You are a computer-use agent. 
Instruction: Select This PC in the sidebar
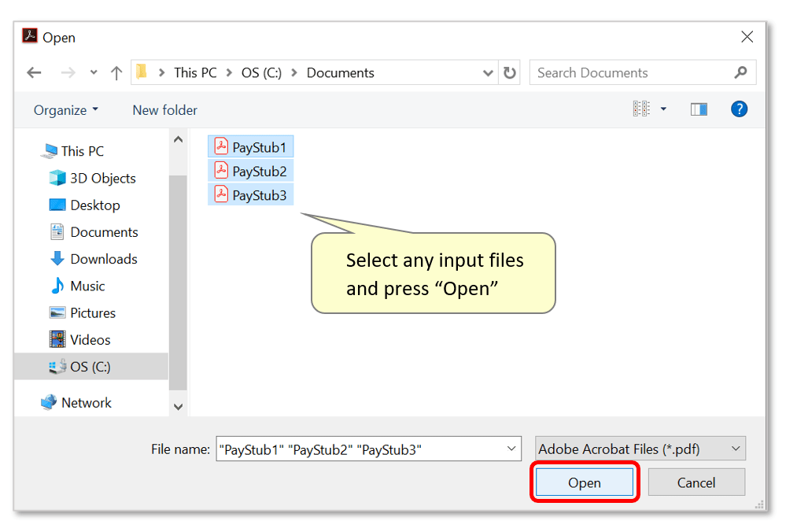72,151
